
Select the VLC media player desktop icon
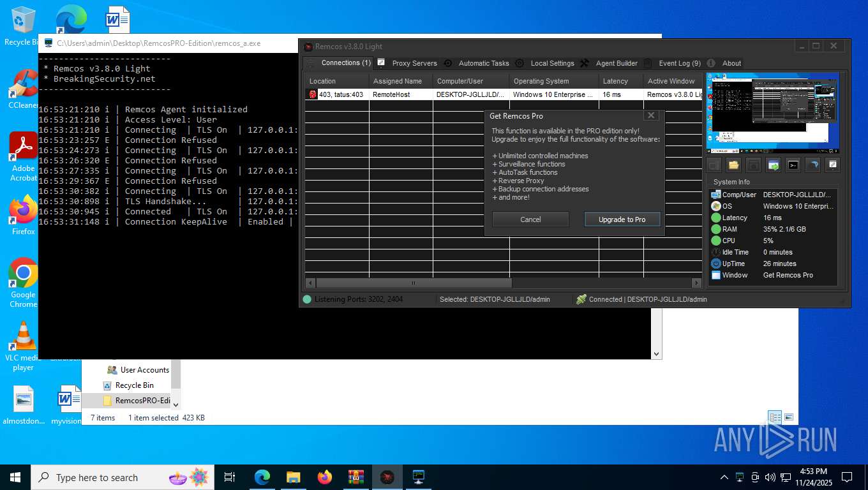(24, 346)
